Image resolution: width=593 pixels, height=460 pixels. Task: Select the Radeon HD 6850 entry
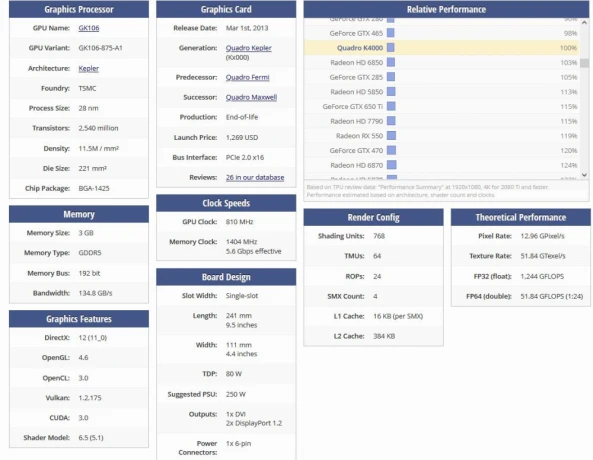tap(357, 63)
